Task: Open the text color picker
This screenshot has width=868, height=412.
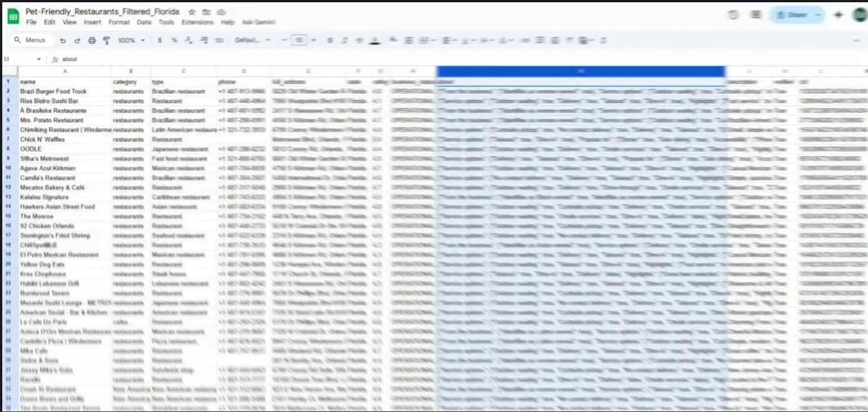Action: [374, 41]
